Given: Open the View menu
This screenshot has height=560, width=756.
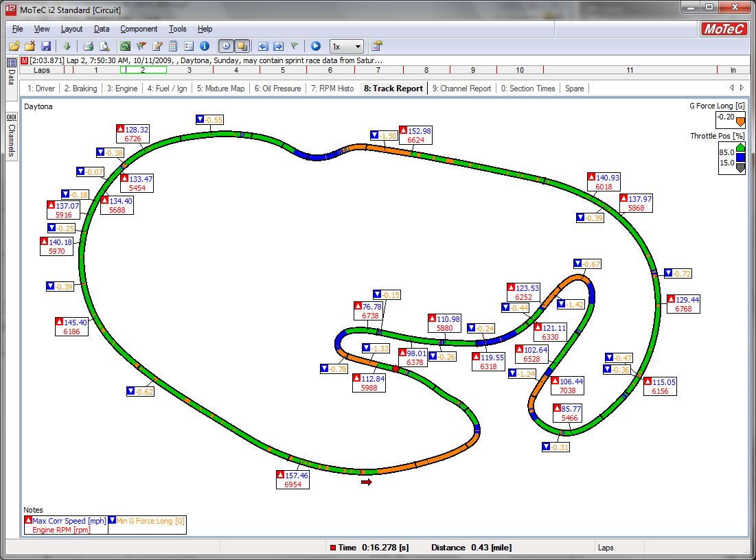Looking at the screenshot, I should tap(42, 29).
